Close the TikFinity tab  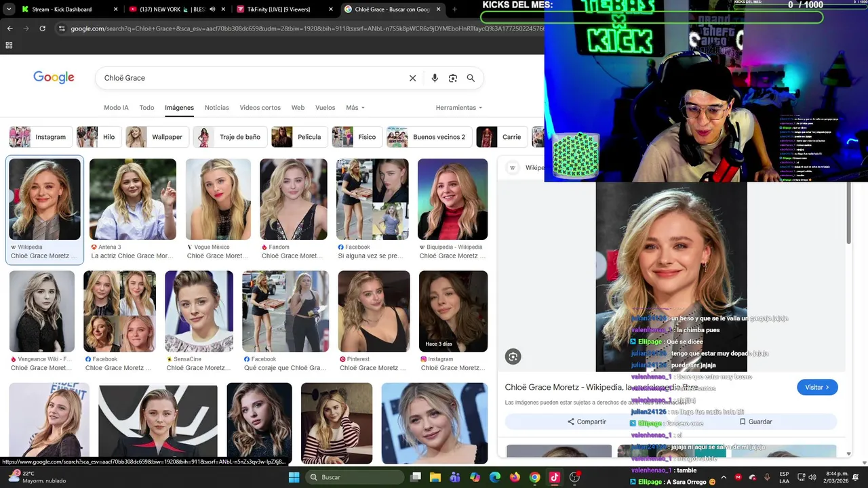coord(331,9)
